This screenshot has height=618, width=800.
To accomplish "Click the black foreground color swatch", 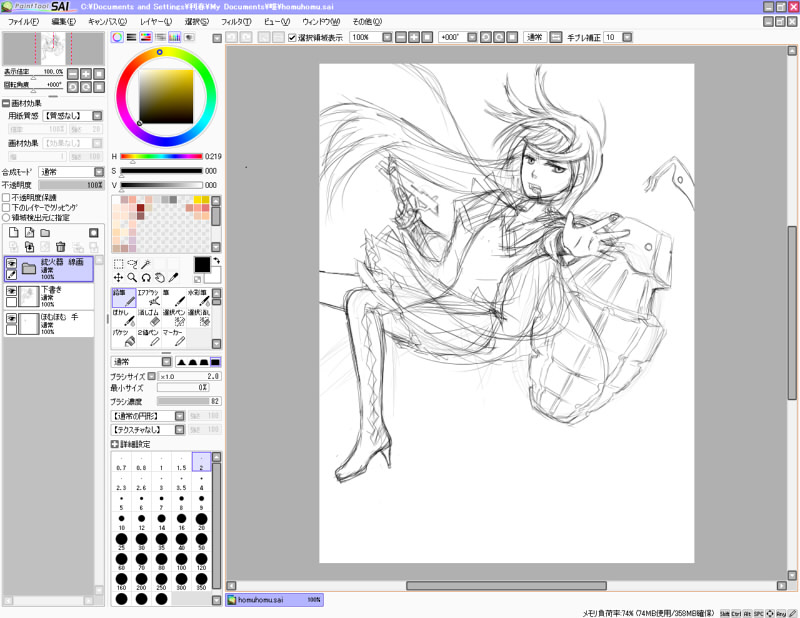I will (x=202, y=265).
